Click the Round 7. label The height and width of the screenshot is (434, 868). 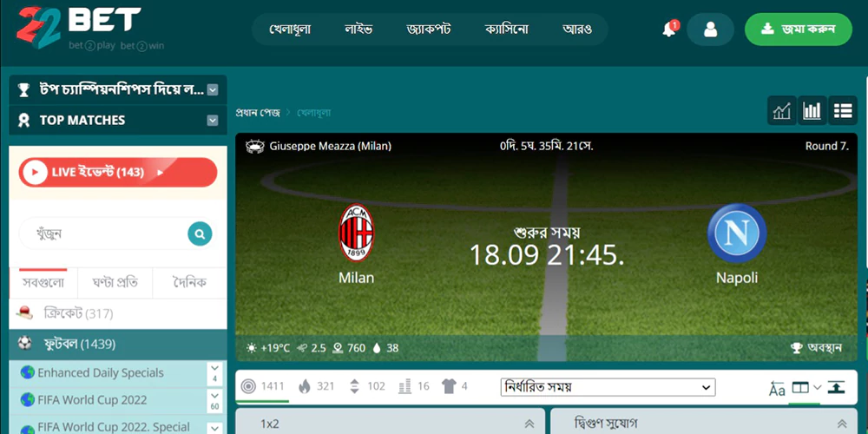[x=827, y=147]
